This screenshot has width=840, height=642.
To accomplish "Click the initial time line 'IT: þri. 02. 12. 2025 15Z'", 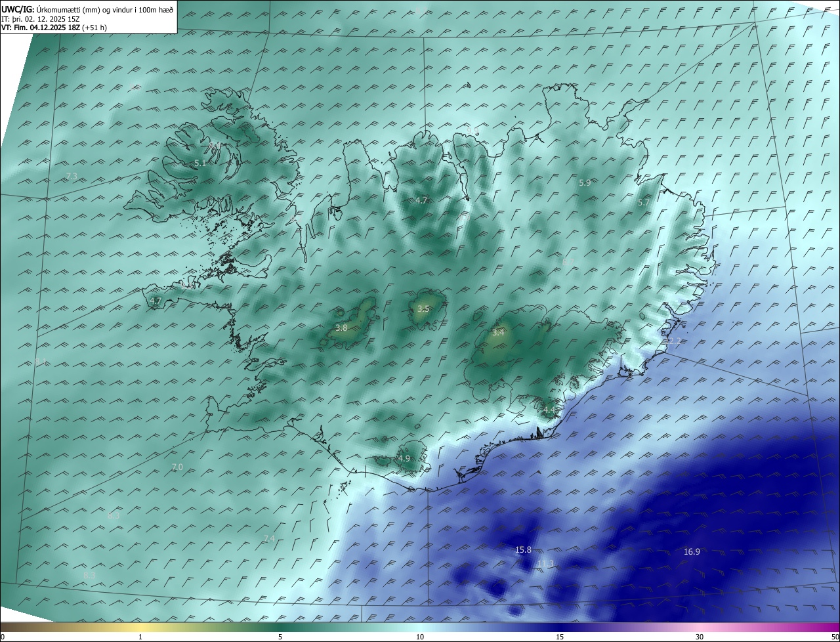I will 41,19.
